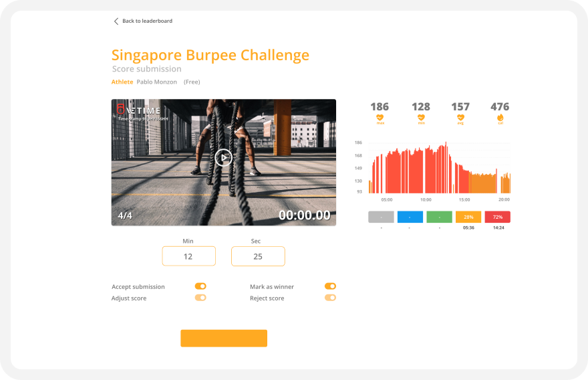
Task: Click the min heart rate icon
Action: point(420,118)
